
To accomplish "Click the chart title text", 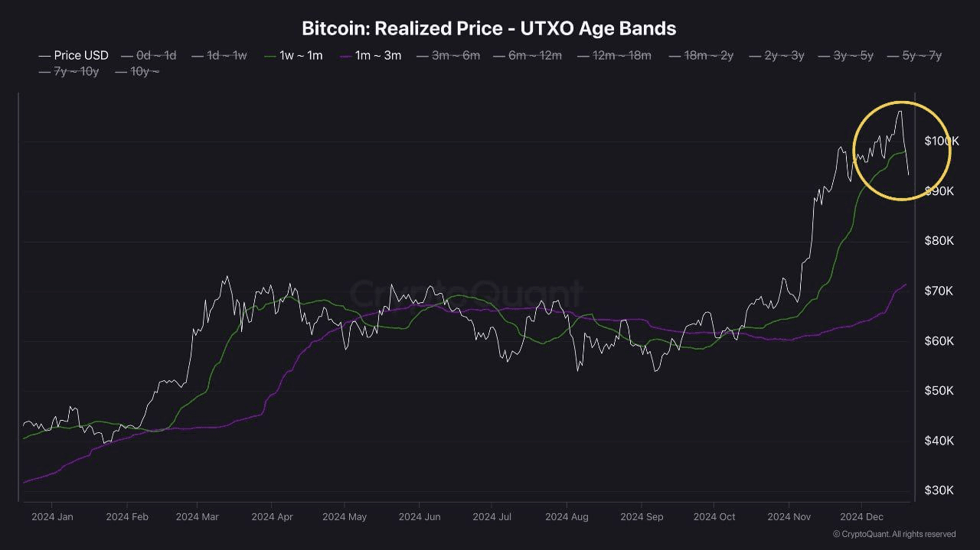I will [x=489, y=28].
